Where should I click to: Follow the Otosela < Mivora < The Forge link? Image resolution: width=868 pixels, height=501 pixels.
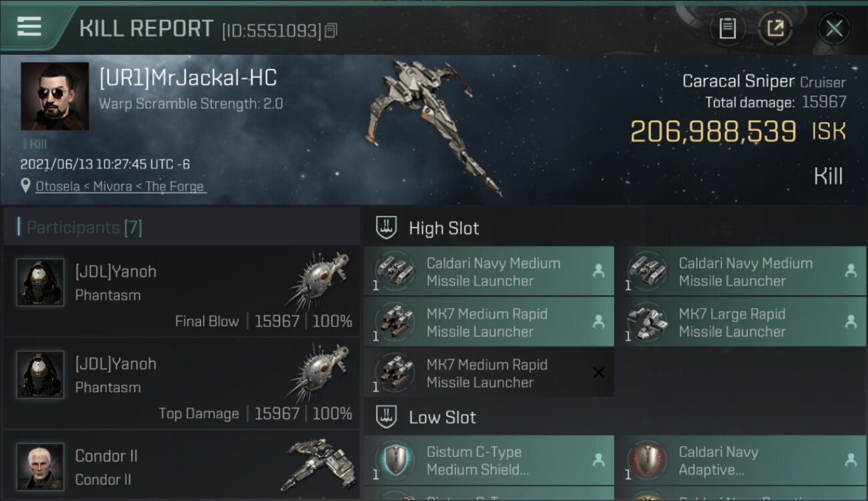120,186
